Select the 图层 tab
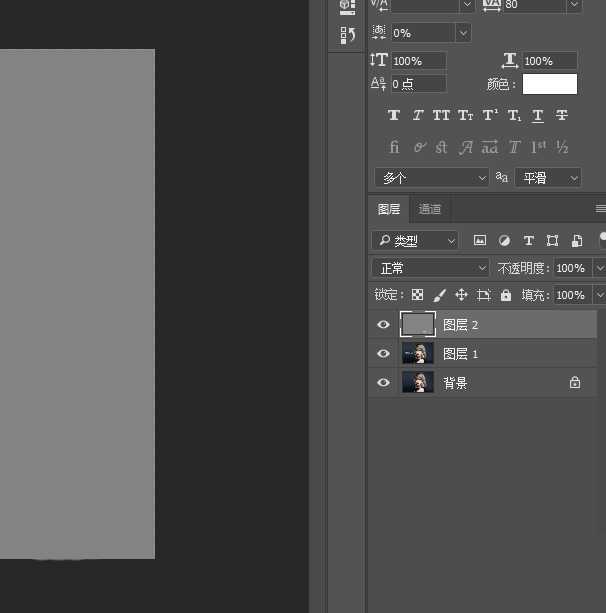606x613 pixels. click(389, 209)
